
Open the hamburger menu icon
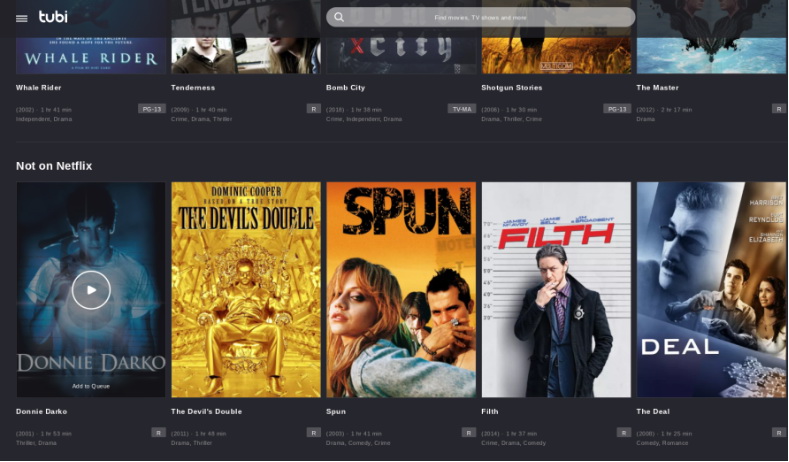point(22,19)
